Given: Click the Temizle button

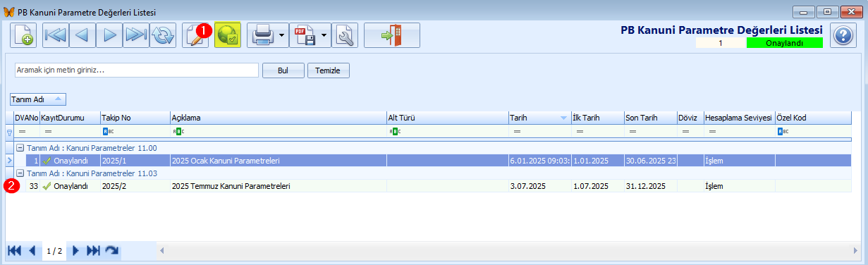Looking at the screenshot, I should 329,70.
